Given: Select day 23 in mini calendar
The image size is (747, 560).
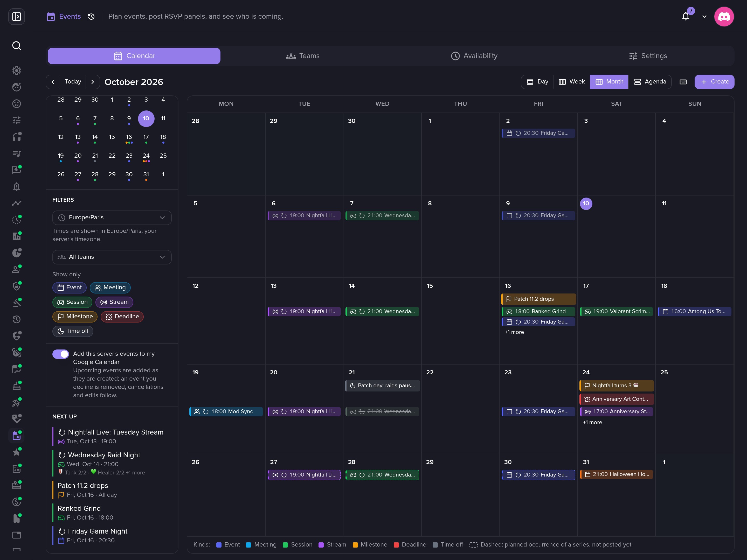Looking at the screenshot, I should coord(129,156).
